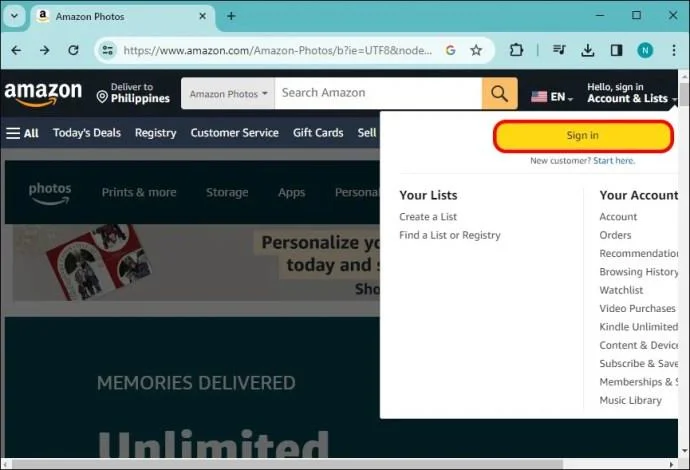Open the Apps tab
This screenshot has width=690, height=470.
pyautogui.click(x=291, y=192)
